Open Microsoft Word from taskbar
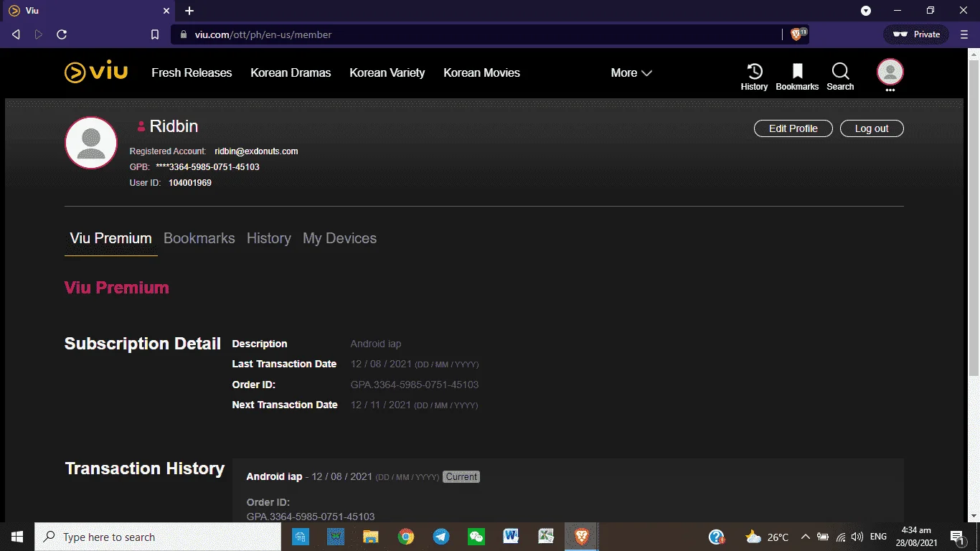 pyautogui.click(x=511, y=537)
